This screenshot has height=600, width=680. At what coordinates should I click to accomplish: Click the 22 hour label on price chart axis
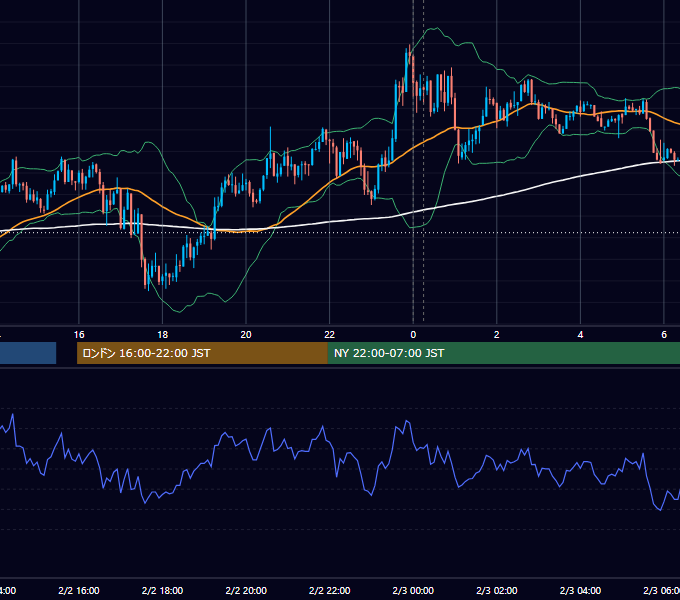tap(330, 335)
